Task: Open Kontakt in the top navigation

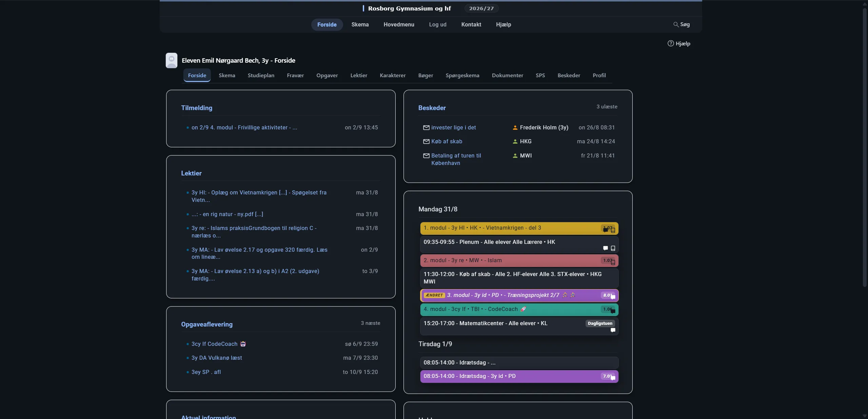Action: tap(471, 24)
